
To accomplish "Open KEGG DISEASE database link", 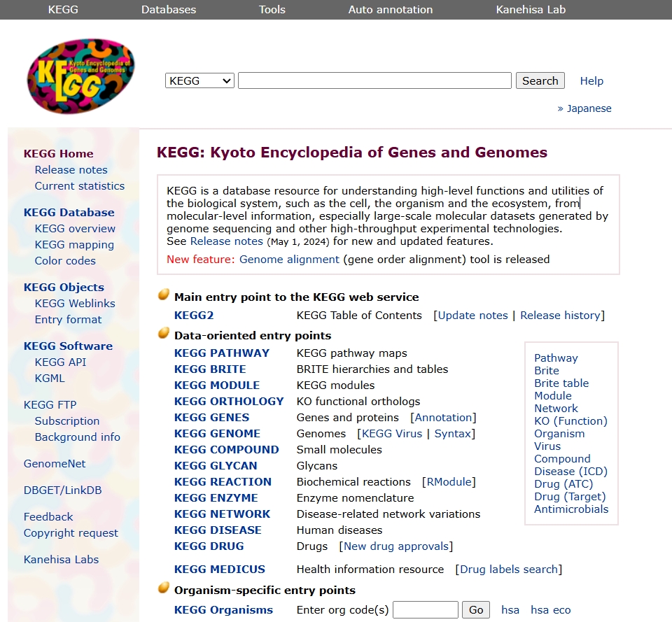I will [218, 530].
